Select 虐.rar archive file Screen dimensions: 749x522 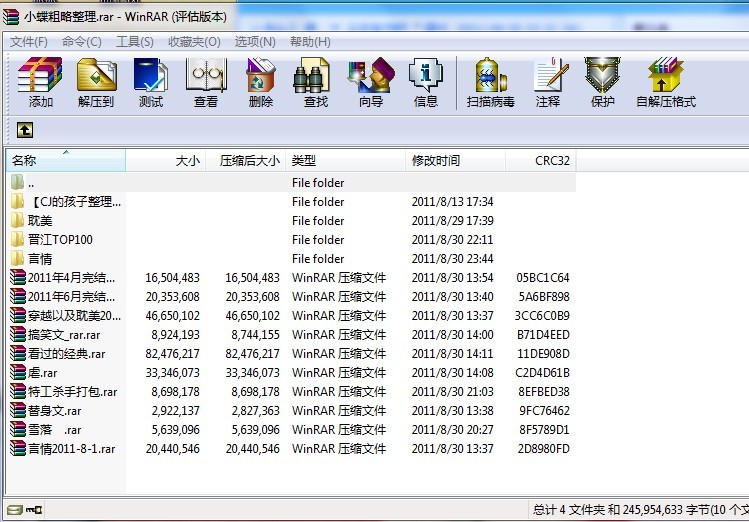[x=34, y=373]
